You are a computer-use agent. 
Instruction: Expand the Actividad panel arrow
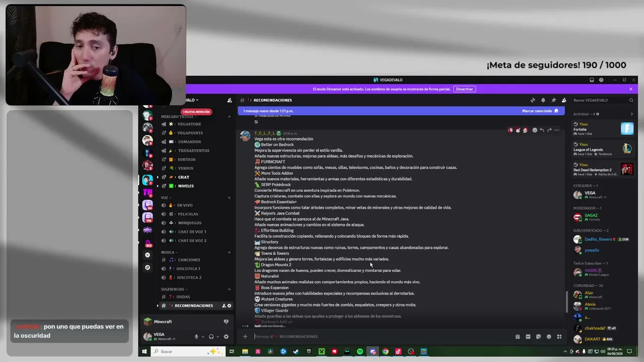point(631,114)
